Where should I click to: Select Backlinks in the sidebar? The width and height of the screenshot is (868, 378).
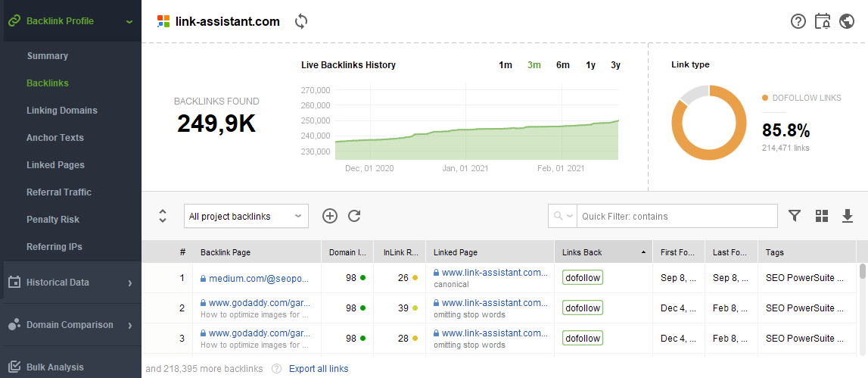(x=48, y=83)
